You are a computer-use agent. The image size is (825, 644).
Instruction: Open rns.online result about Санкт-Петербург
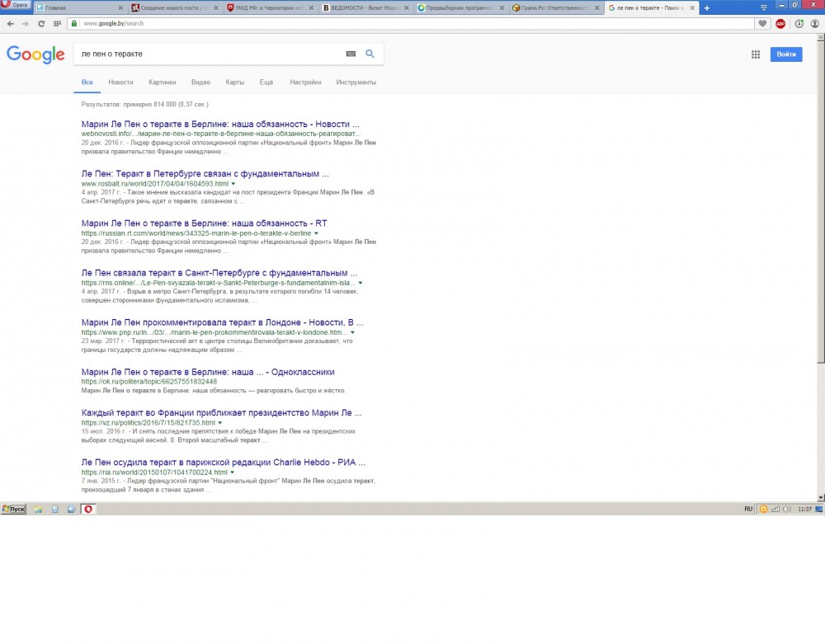coord(219,273)
